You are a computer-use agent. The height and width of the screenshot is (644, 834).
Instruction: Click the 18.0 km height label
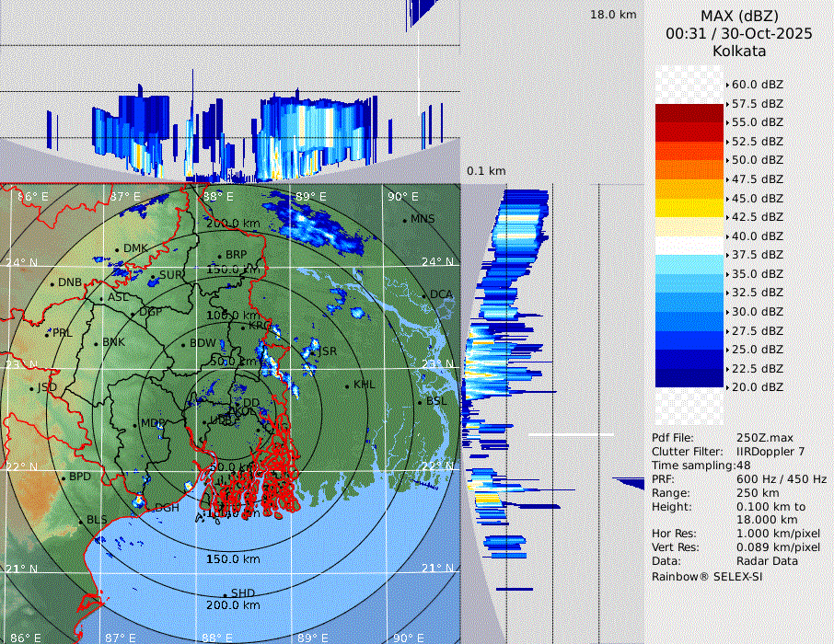[613, 15]
